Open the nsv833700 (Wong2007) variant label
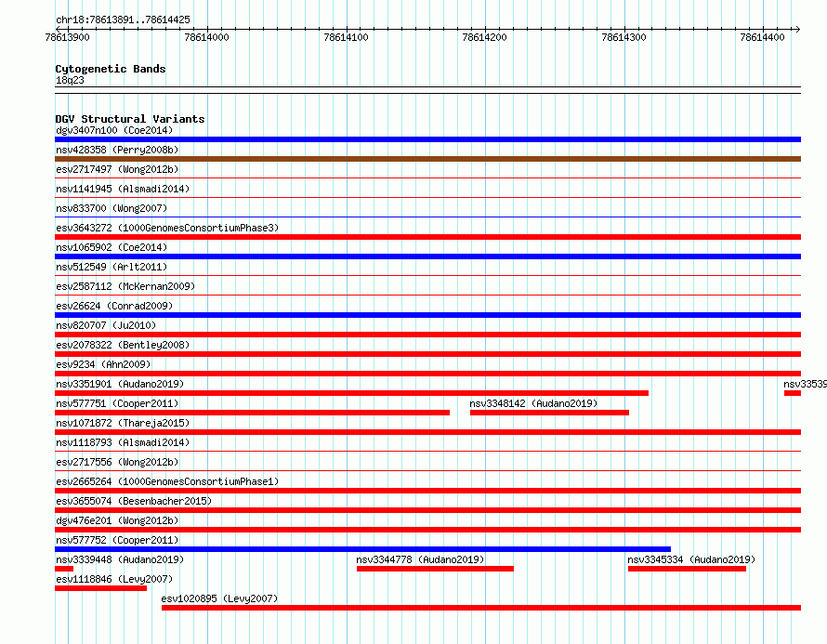Screen dimensions: 827x644 tap(112, 208)
